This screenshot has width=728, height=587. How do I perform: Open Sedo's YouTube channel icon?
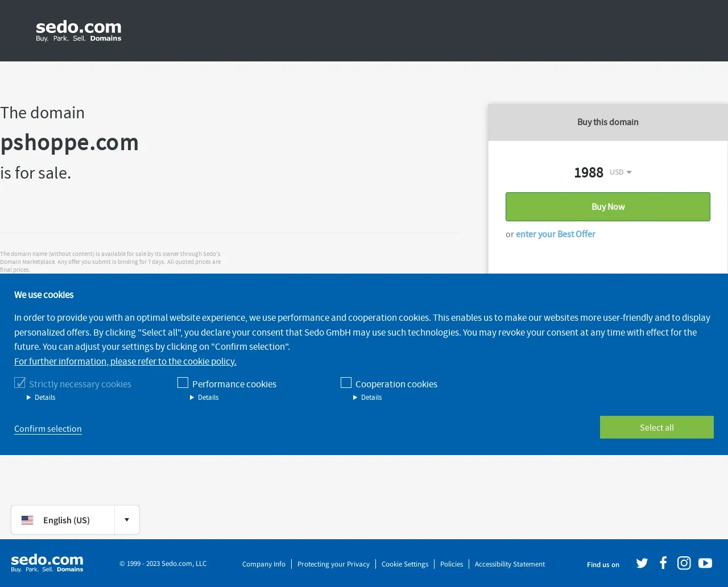tap(705, 563)
